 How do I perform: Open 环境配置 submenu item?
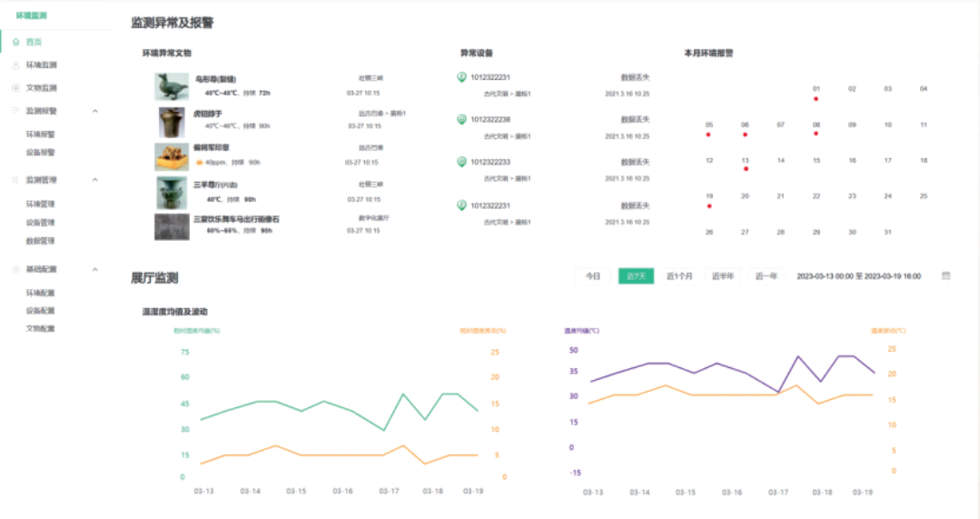point(41,294)
